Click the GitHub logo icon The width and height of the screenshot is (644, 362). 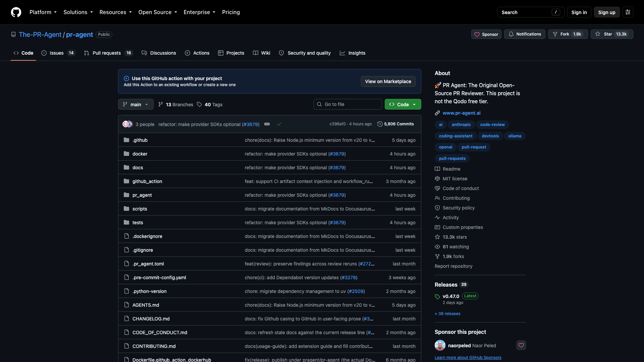click(16, 12)
